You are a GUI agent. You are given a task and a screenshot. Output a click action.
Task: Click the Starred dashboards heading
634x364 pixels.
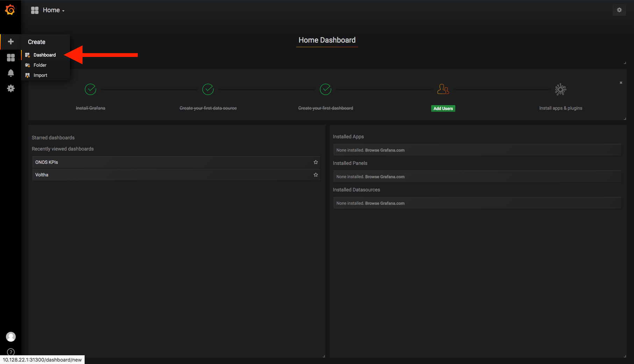click(53, 138)
